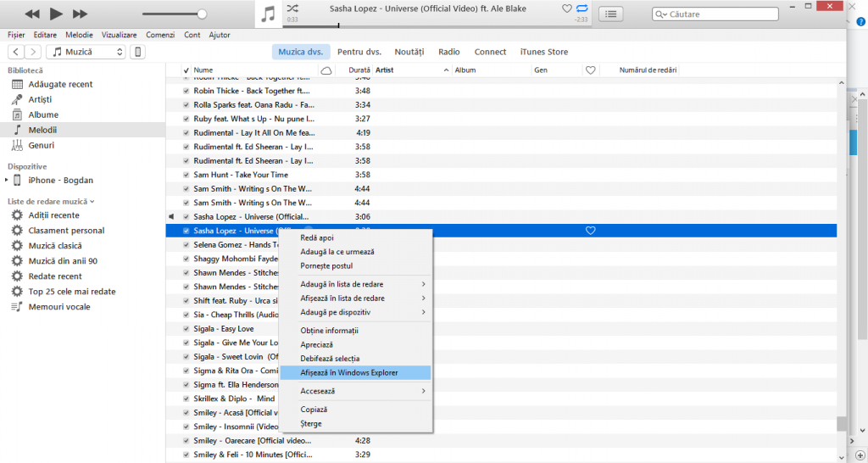Switch to Noutăți tab

409,52
